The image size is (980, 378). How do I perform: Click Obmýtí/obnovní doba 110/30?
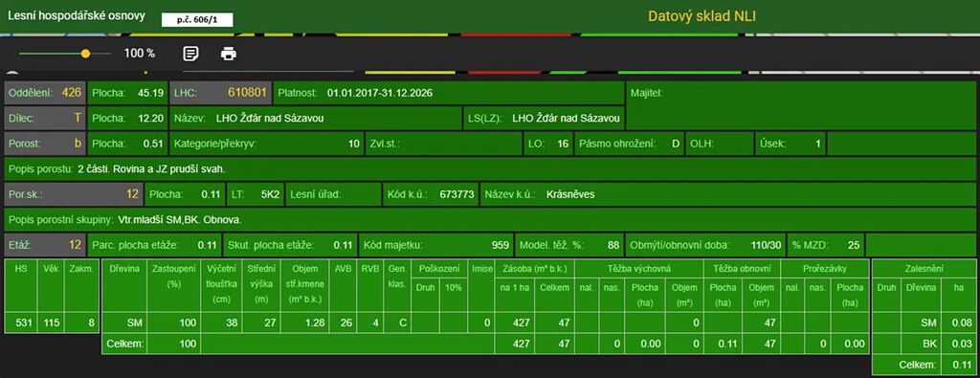click(705, 245)
